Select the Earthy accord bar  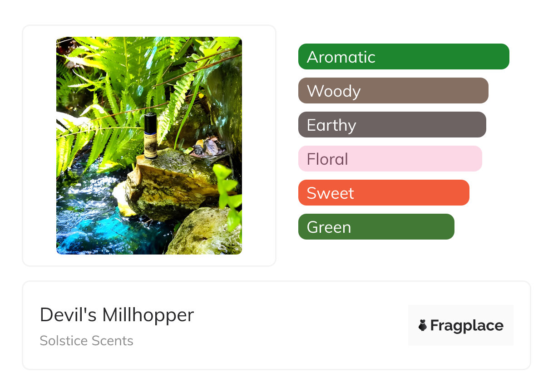(x=392, y=125)
